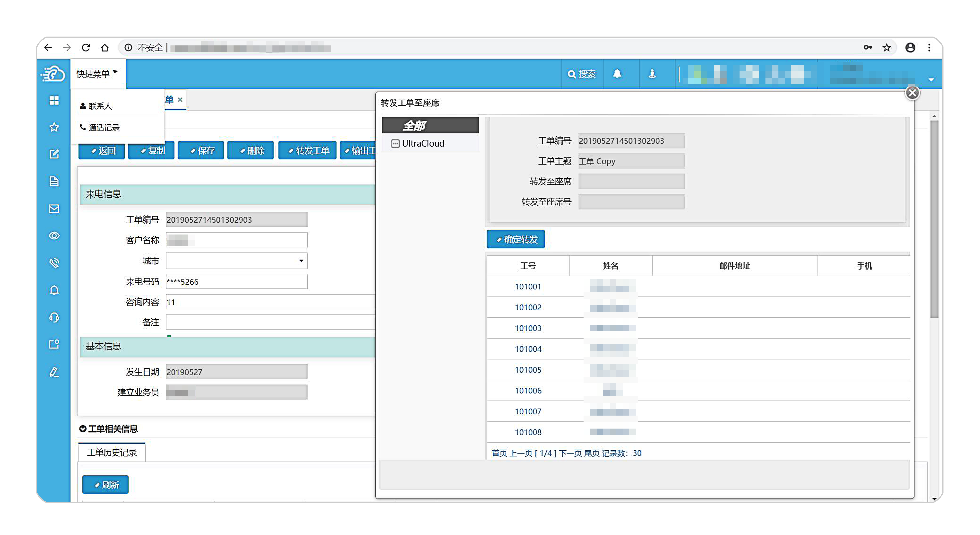Click the 客户名称 input field
Image resolution: width=980 pixels, height=535 pixels.
coord(237,240)
